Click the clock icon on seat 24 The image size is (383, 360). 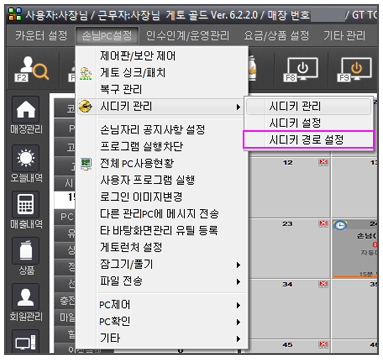(340, 225)
